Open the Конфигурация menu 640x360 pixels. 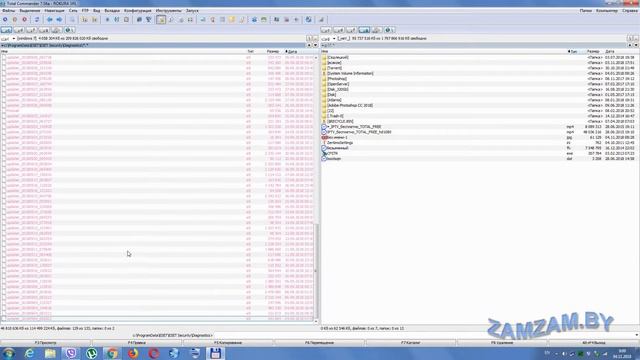coord(138,11)
